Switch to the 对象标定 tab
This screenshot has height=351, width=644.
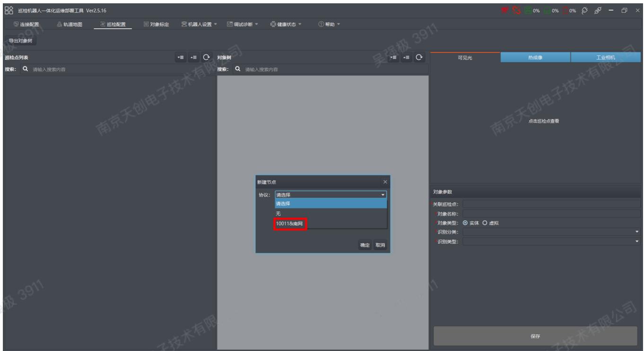[x=157, y=25]
